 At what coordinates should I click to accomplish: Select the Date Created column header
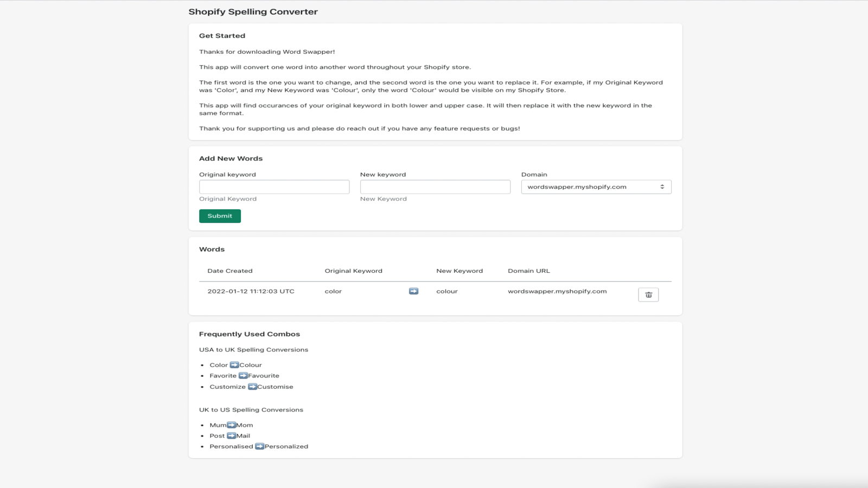[x=230, y=271]
